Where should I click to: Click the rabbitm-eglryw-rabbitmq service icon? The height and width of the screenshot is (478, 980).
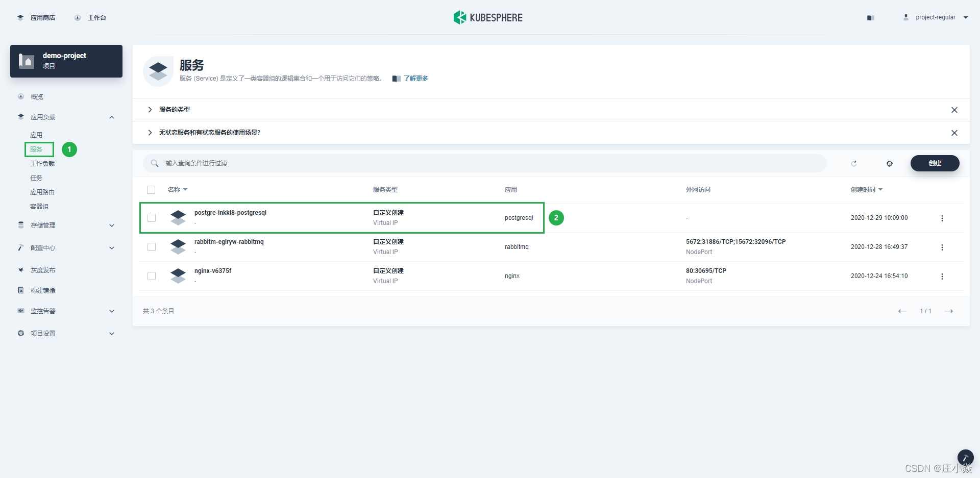(178, 247)
